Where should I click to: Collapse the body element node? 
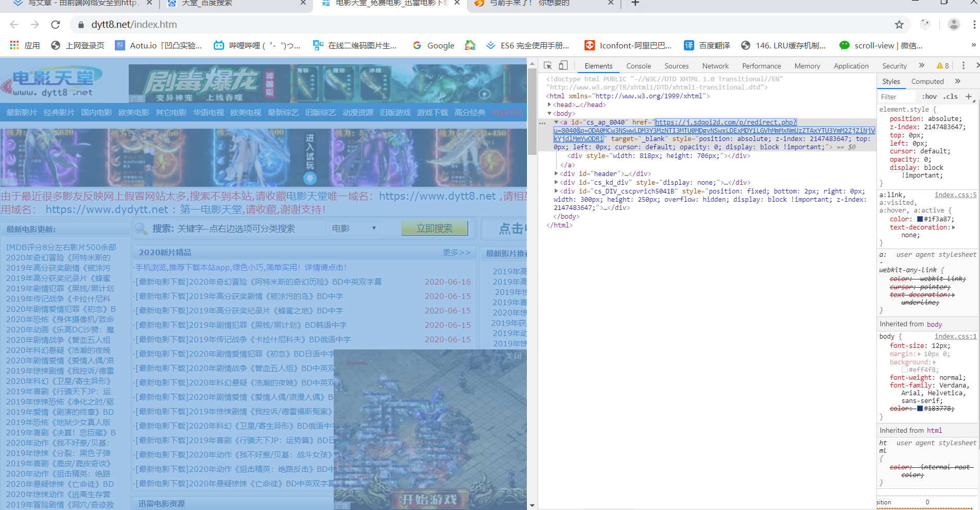tap(549, 113)
